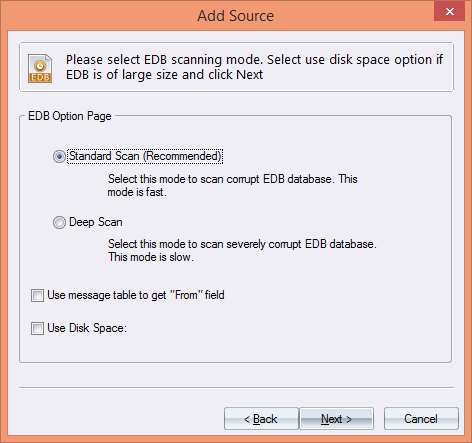The image size is (472, 443).
Task: Click the 'Deep Scan' label text
Action: click(96, 222)
